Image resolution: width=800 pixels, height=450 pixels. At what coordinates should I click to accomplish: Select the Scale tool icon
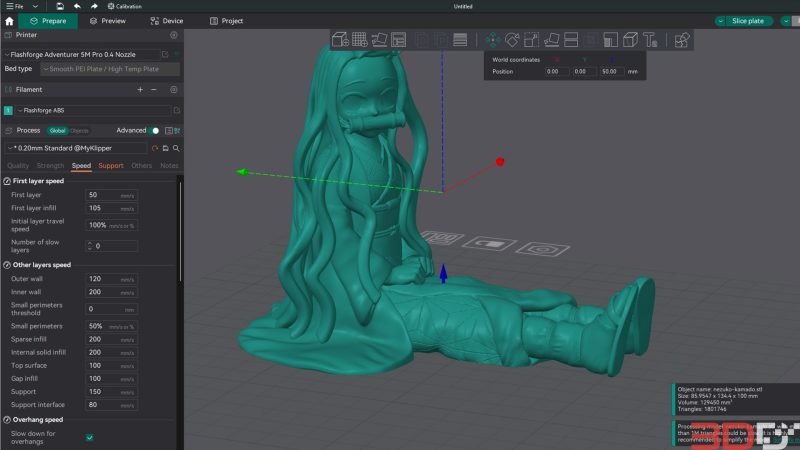(531, 39)
